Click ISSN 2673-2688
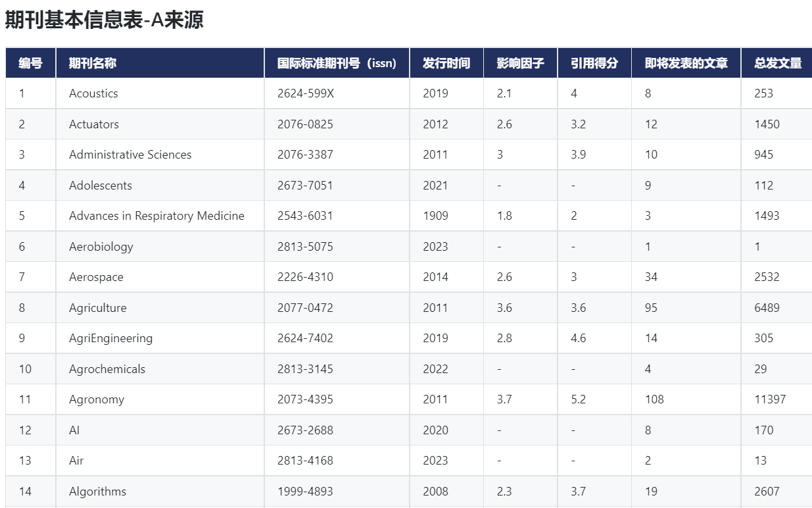Screen dimensions: 812x508 click(x=305, y=430)
